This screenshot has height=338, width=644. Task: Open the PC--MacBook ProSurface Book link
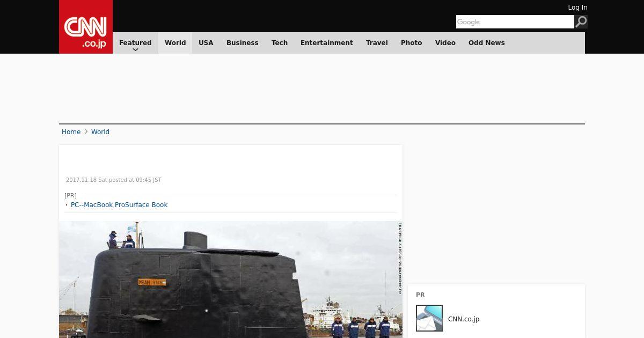tap(119, 205)
